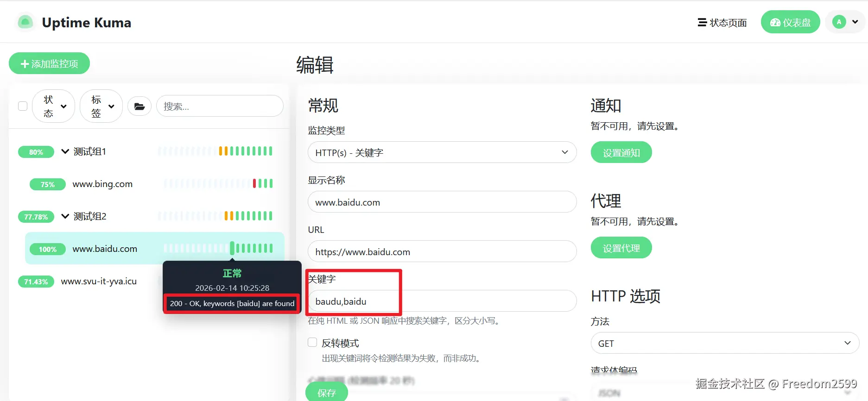Edit the URL field with https://www.baidu.com

442,251
